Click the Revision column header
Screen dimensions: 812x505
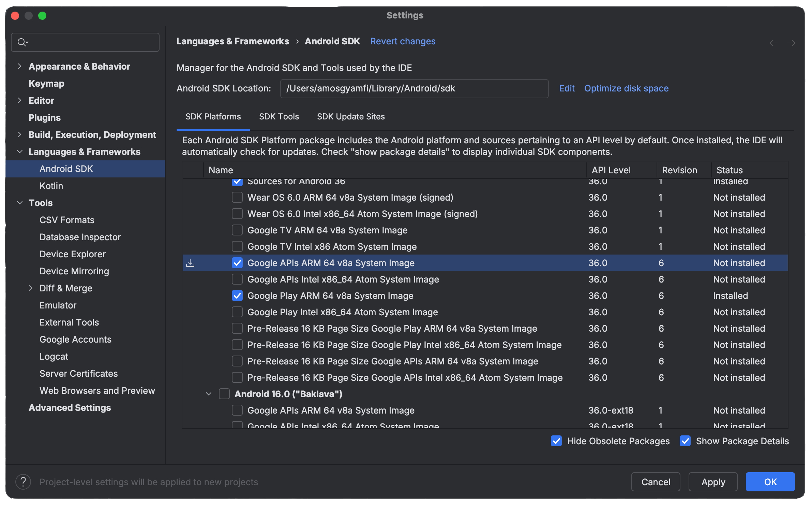684,170
